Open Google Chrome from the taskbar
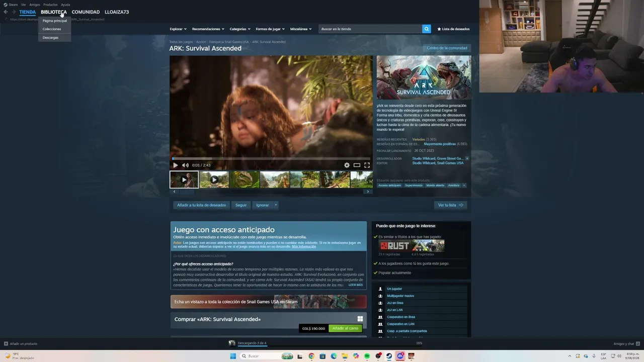The image size is (644, 362). point(311,356)
